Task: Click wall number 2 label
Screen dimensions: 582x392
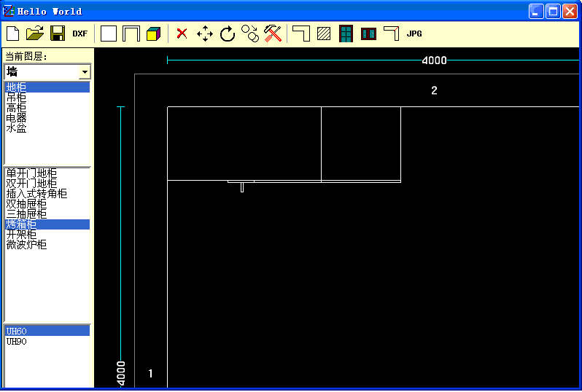Action: (434, 90)
